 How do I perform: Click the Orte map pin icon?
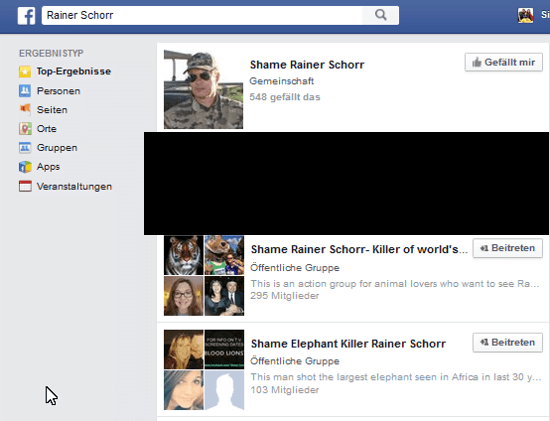tap(25, 129)
